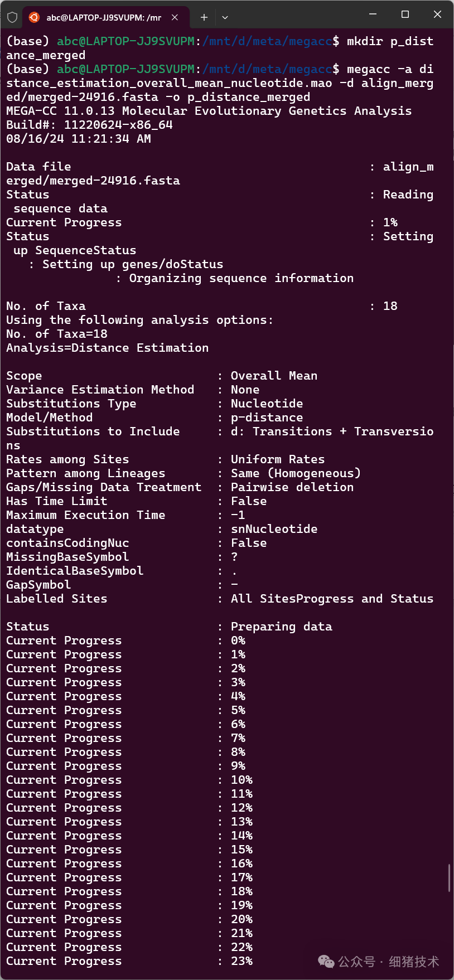Maximize the terminal window
This screenshot has height=980, width=454.
[x=405, y=14]
